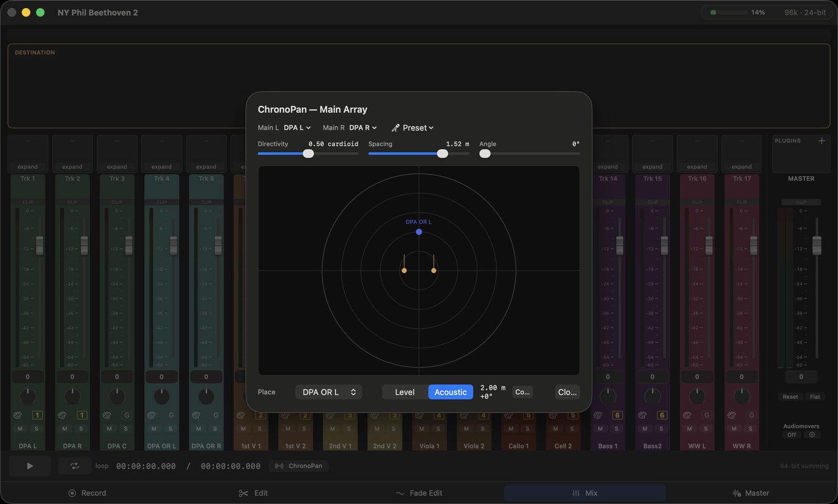Mute the DPA OR R channel
Image resolution: width=838 pixels, height=504 pixels.
click(199, 429)
